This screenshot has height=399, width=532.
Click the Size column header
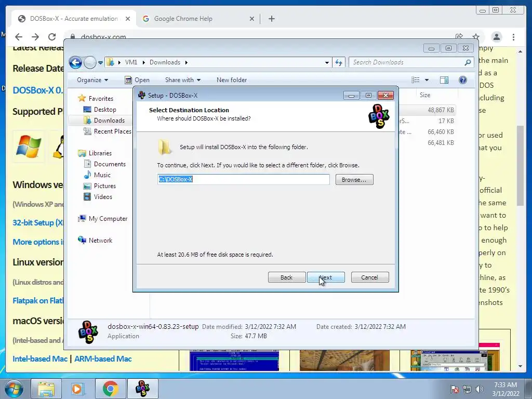[x=425, y=95]
